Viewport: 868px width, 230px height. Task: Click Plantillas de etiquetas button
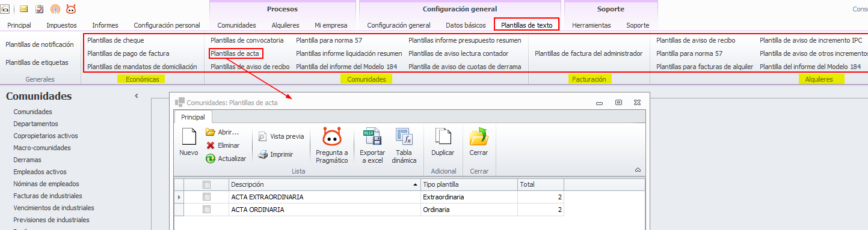[x=37, y=62]
